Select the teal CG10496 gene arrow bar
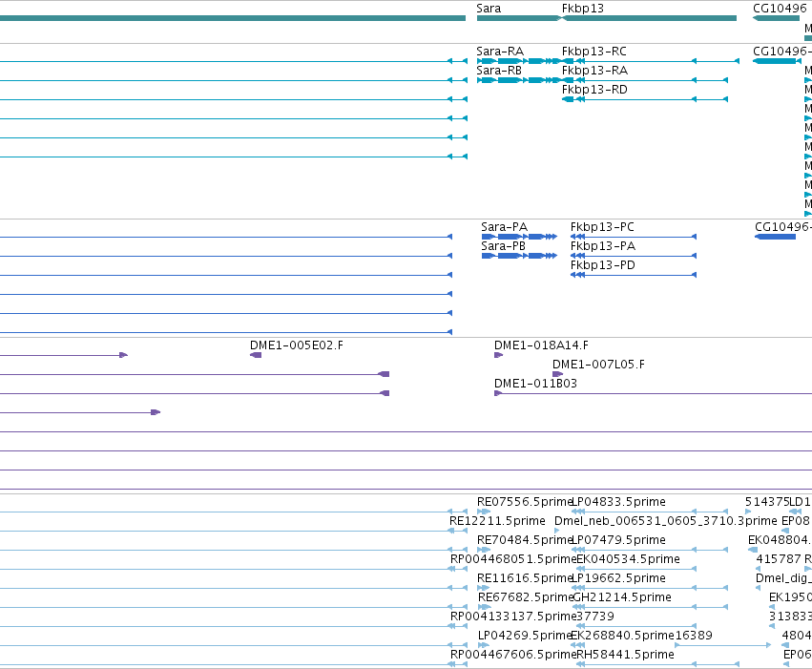This screenshot has width=812, height=669. pyautogui.click(x=777, y=18)
